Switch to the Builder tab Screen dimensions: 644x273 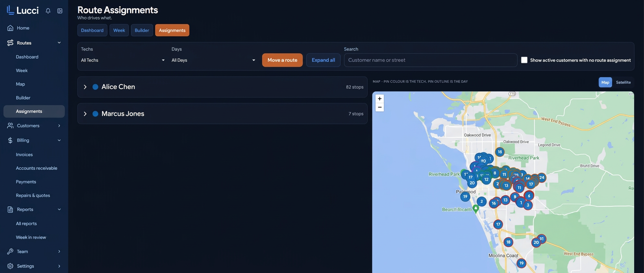pyautogui.click(x=142, y=30)
